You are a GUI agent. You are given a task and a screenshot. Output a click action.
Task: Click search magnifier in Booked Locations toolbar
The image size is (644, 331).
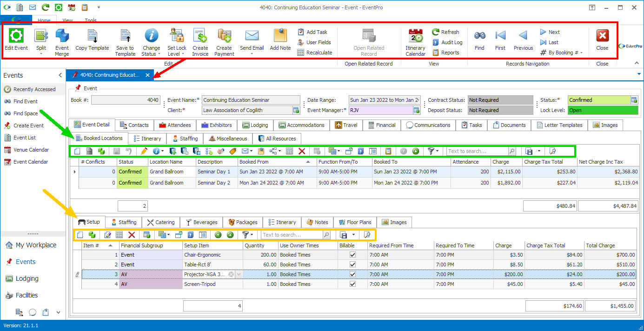pyautogui.click(x=511, y=151)
